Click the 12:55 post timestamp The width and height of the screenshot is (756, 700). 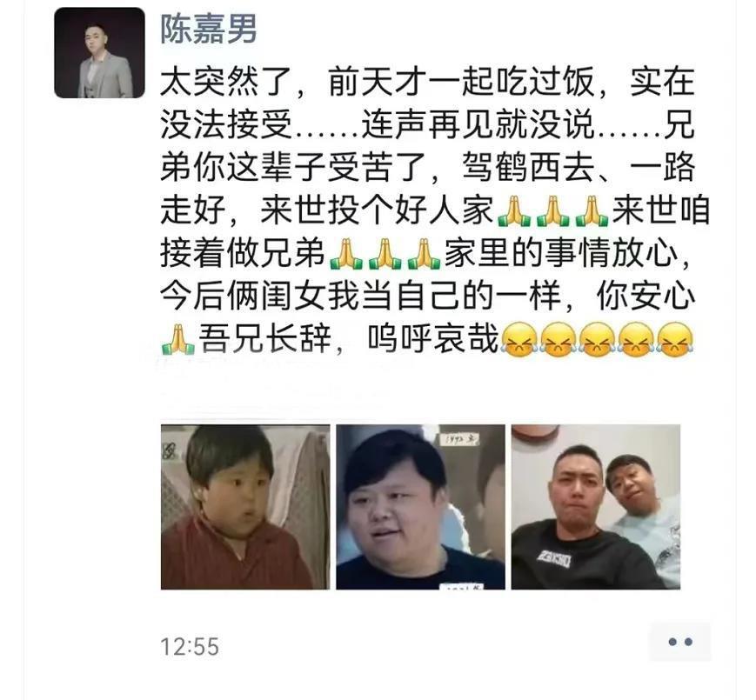[190, 647]
